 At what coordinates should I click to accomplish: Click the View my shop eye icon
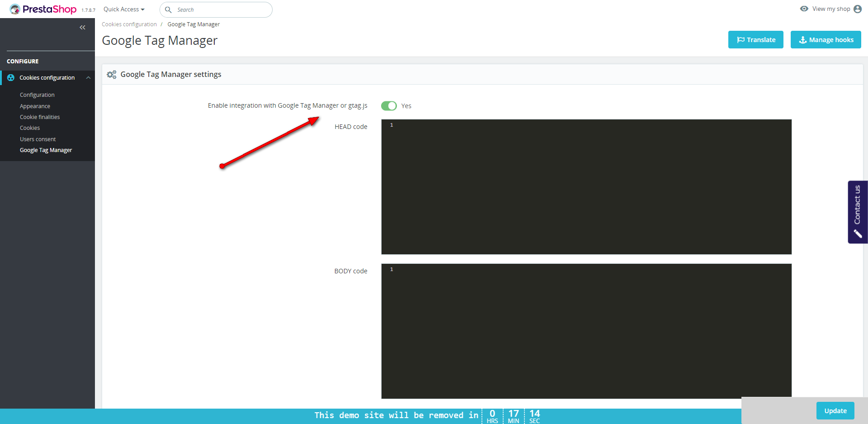pos(804,9)
